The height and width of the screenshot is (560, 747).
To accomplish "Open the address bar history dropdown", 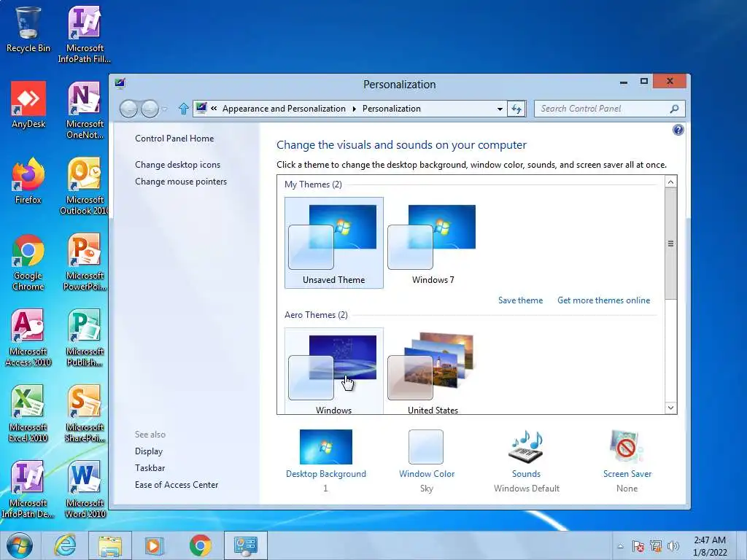I will pyautogui.click(x=500, y=109).
